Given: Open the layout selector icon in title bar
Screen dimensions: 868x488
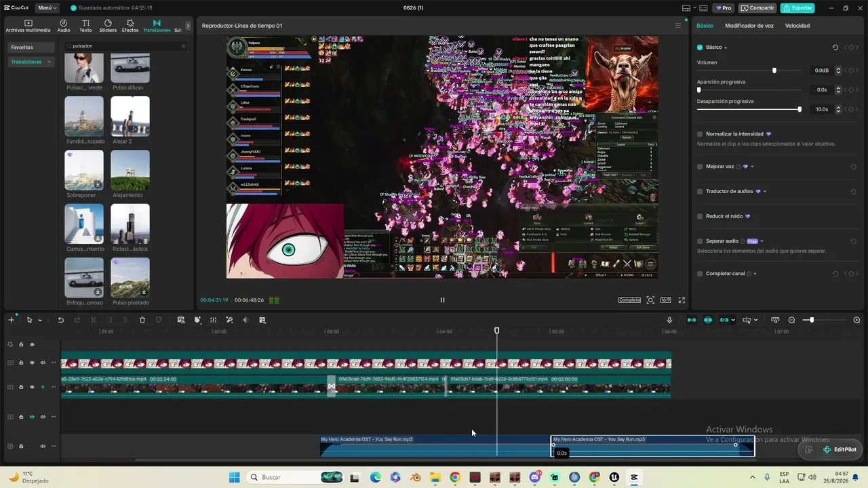Looking at the screenshot, I should pyautogui.click(x=686, y=8).
